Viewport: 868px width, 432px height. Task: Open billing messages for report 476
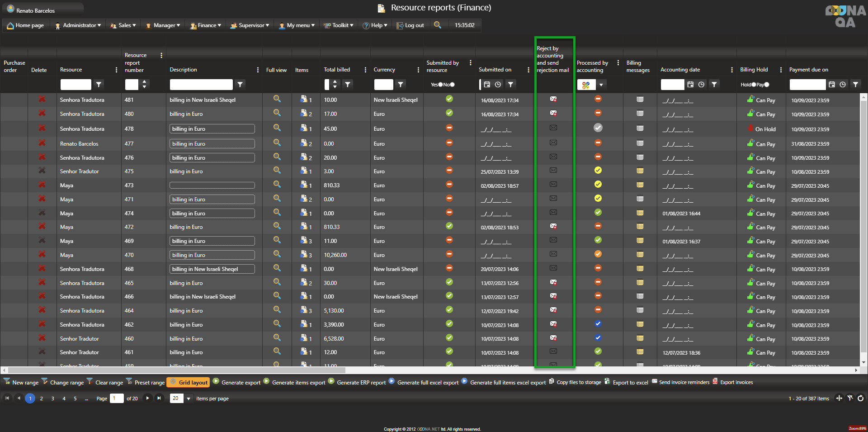click(640, 157)
